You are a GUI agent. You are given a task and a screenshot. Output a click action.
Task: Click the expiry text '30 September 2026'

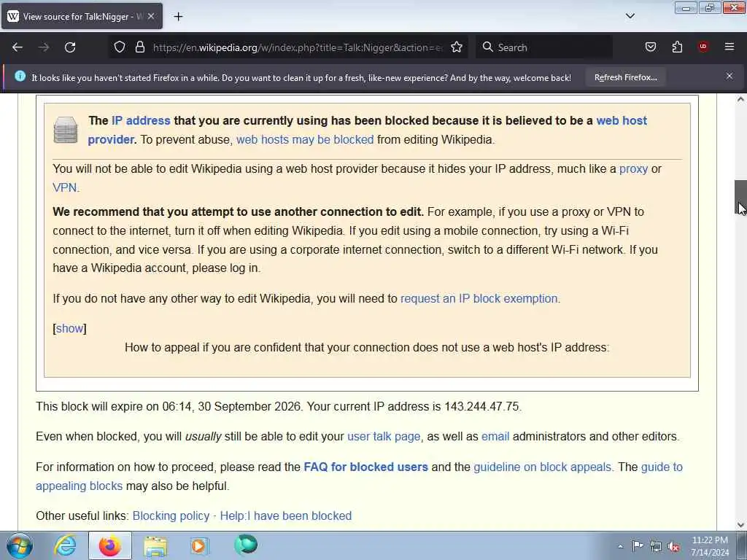(x=249, y=407)
